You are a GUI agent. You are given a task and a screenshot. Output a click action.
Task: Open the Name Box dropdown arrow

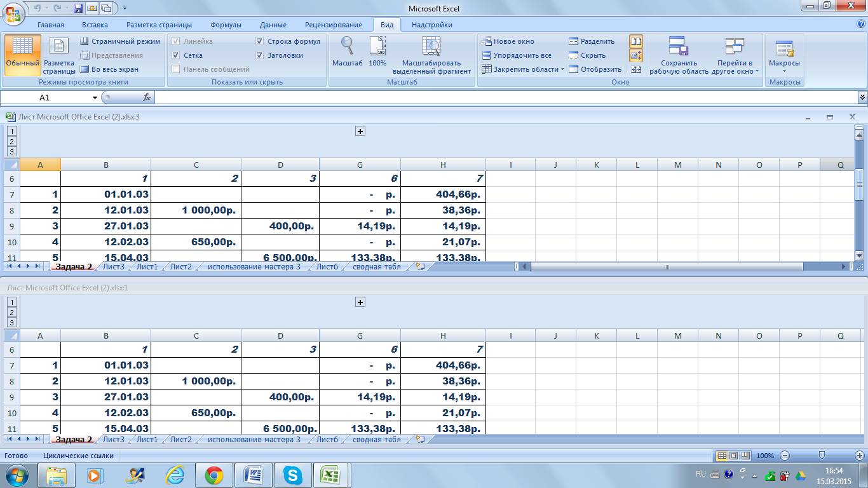coord(95,97)
